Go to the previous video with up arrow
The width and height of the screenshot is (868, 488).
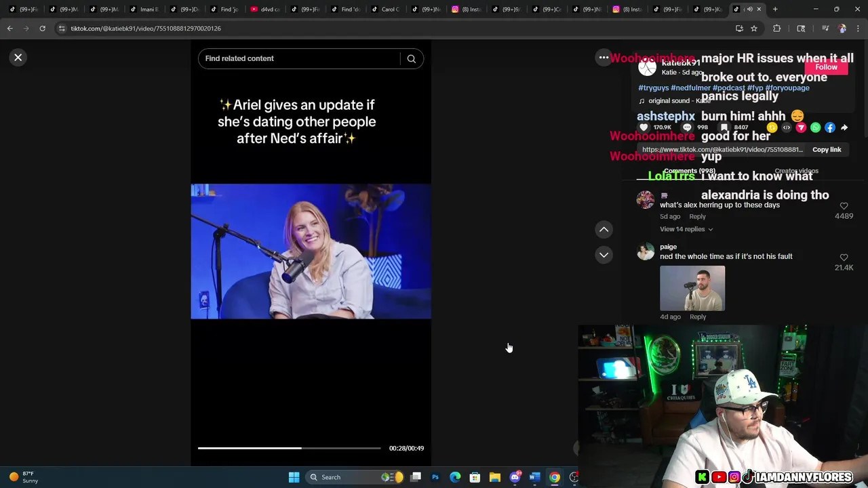pyautogui.click(x=604, y=229)
